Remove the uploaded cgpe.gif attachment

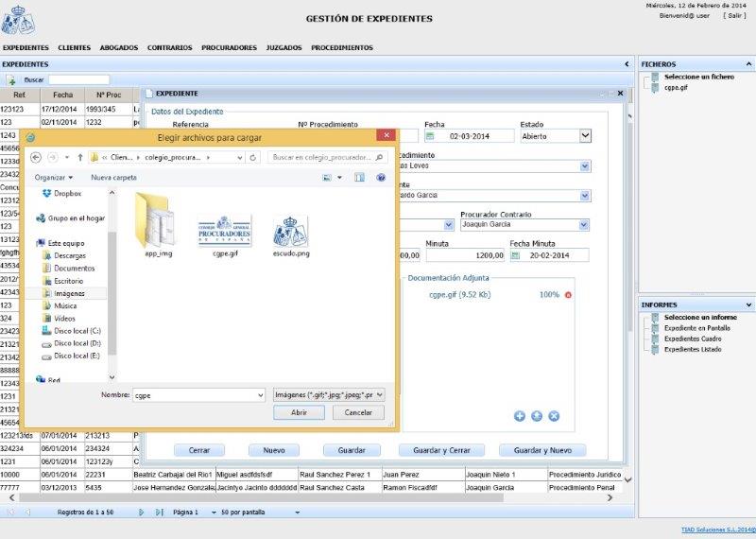coord(568,295)
